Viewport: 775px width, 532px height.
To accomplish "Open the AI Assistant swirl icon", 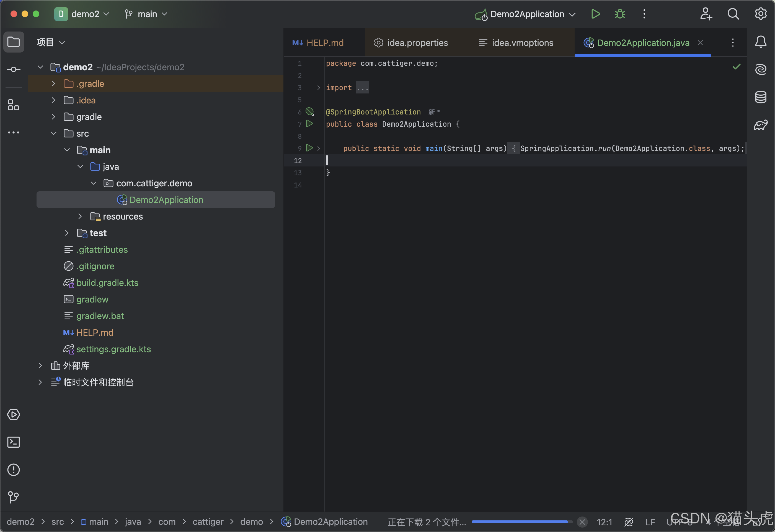I will coord(761,69).
